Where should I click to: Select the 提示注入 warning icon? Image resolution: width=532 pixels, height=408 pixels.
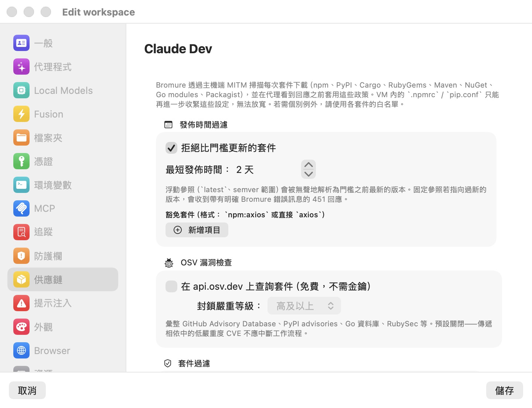[x=21, y=303]
